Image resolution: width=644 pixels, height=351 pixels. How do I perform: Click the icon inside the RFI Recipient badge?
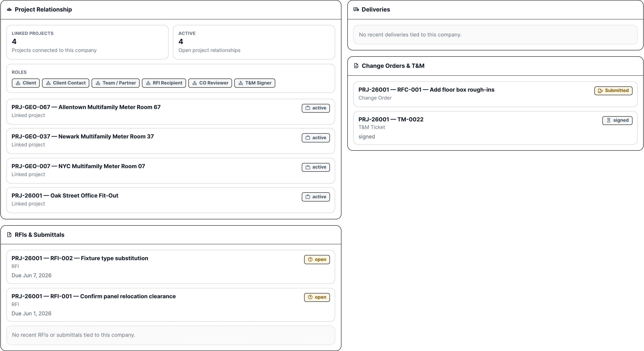tap(148, 83)
